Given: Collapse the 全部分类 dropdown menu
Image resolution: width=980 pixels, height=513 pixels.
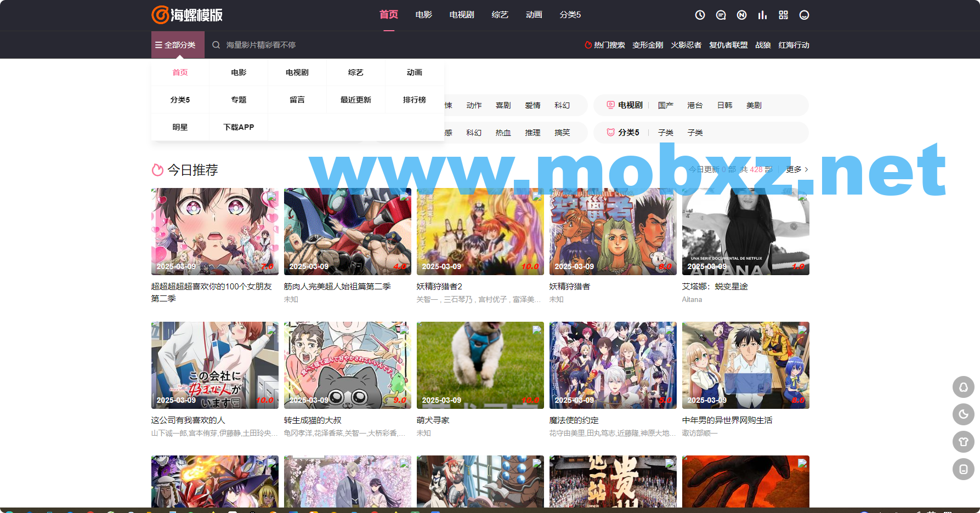Looking at the screenshot, I should (x=178, y=45).
